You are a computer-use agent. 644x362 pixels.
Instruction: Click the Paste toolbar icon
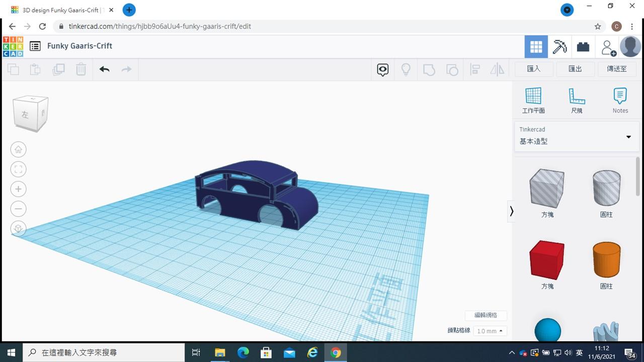[x=35, y=69]
